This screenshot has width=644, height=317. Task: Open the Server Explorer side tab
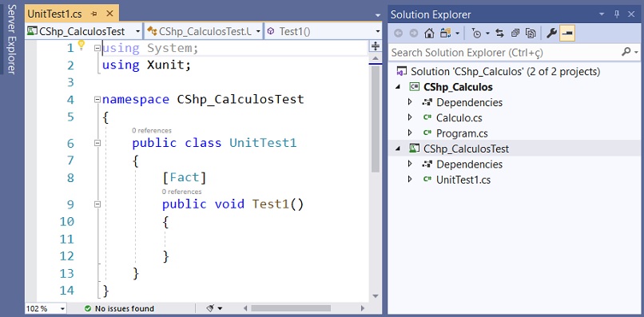11,39
